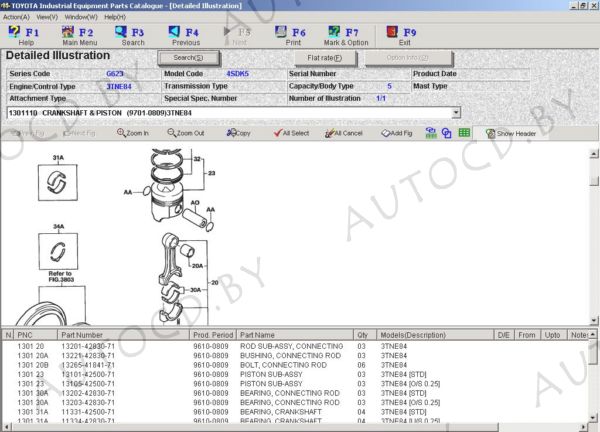Screen dimensions: 600x432
Task: Click the blue overlapping-squares toolbar icon
Action: pos(447,133)
